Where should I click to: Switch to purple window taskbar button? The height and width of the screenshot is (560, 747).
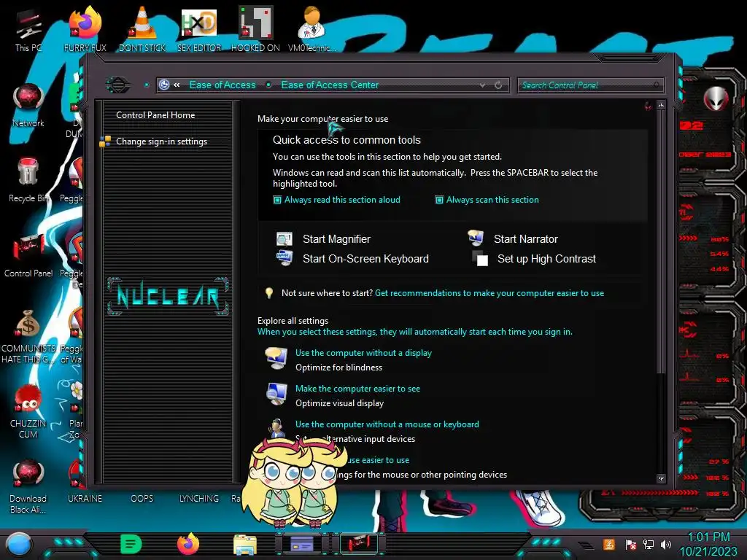point(301,543)
